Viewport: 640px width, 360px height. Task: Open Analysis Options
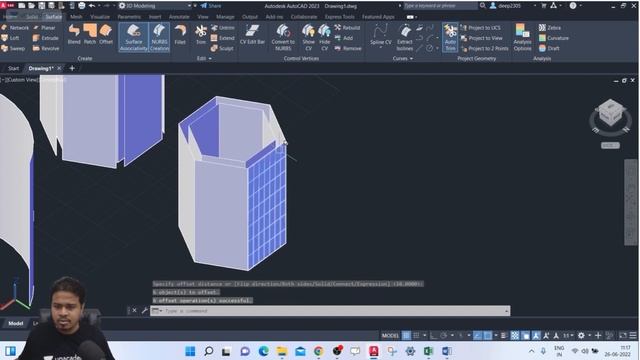[x=522, y=37]
